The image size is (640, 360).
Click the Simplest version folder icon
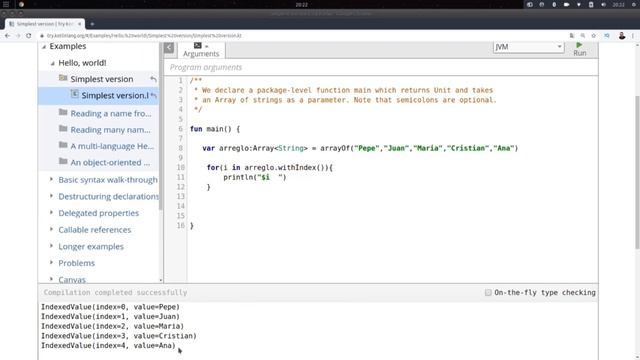[x=63, y=78]
